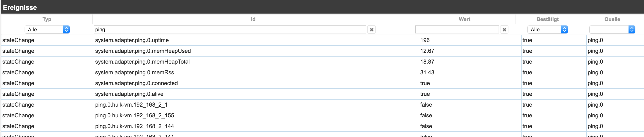The height and width of the screenshot is (137, 644).
Task: Click the Typ column header
Action: (47, 19)
